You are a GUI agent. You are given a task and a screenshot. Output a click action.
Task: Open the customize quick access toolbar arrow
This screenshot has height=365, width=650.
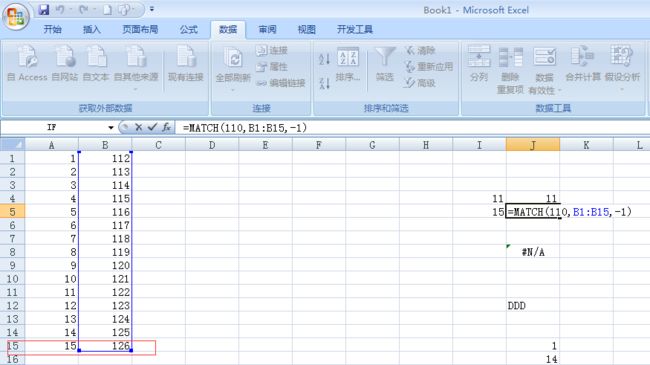(152, 9)
